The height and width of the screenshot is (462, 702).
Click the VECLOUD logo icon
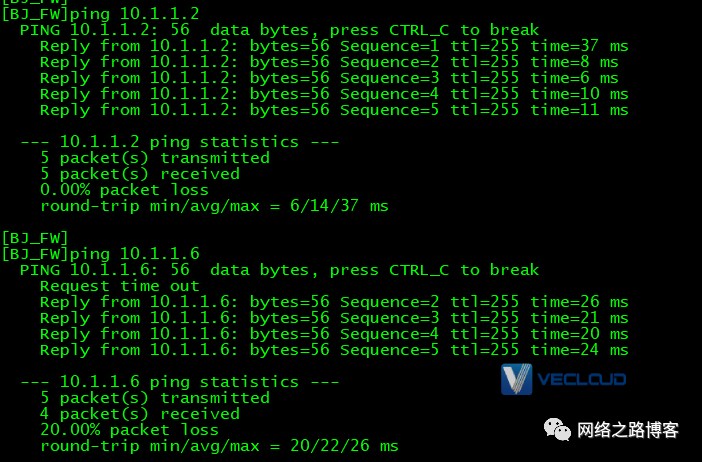click(517, 379)
